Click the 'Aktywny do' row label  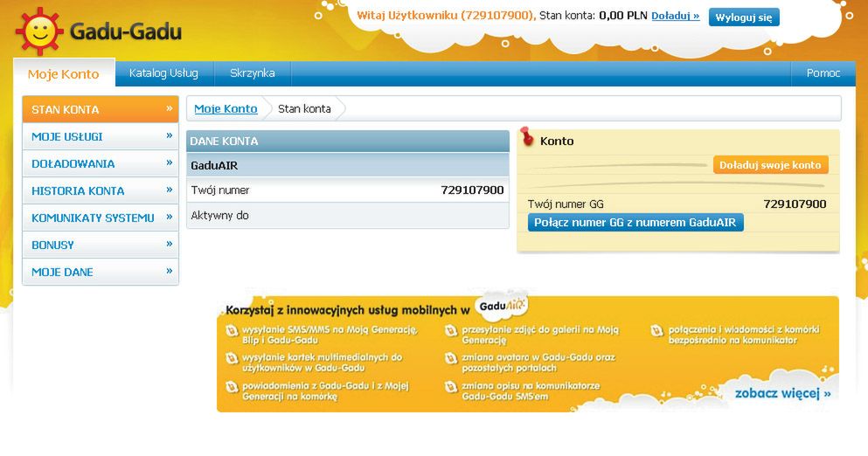[219, 215]
